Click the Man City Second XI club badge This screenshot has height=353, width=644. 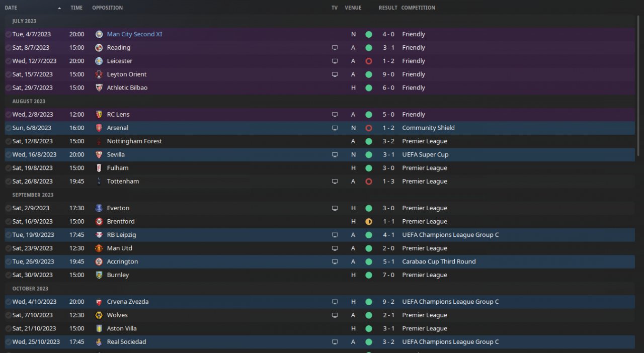click(99, 34)
